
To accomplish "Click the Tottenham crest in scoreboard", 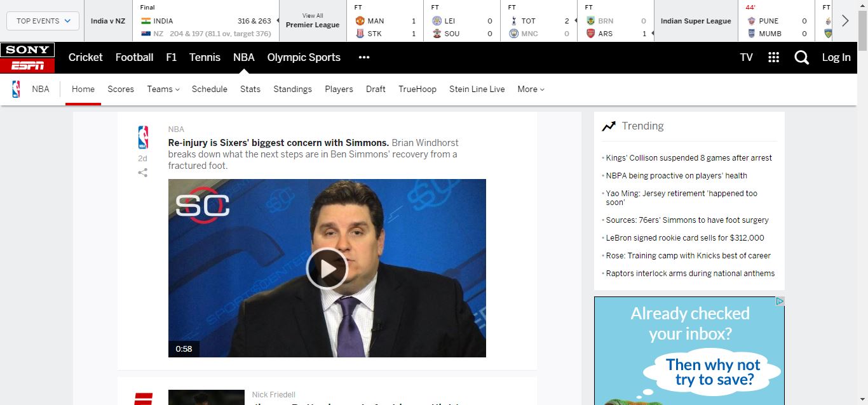I will pos(513,21).
